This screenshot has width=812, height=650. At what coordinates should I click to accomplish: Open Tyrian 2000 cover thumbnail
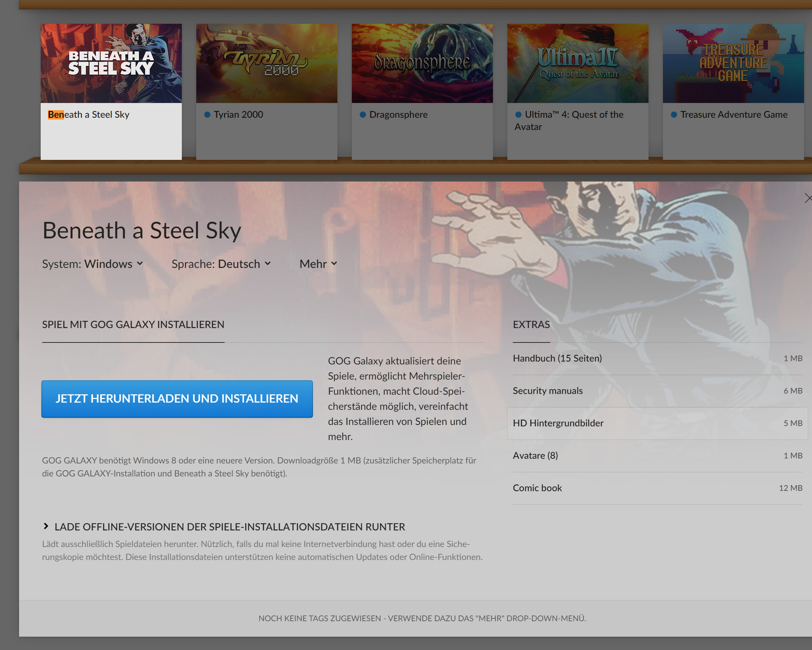click(267, 63)
